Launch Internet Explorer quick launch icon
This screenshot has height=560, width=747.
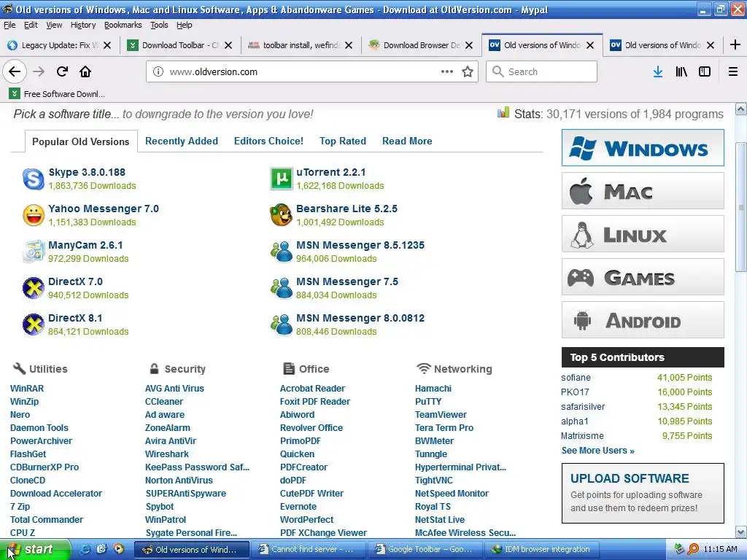86,549
